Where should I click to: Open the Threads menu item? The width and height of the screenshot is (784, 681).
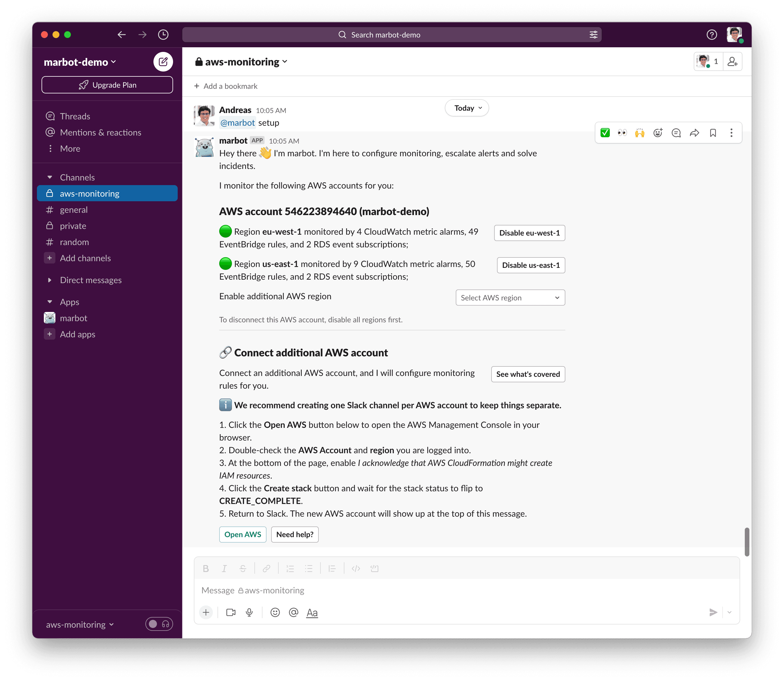[x=75, y=116]
